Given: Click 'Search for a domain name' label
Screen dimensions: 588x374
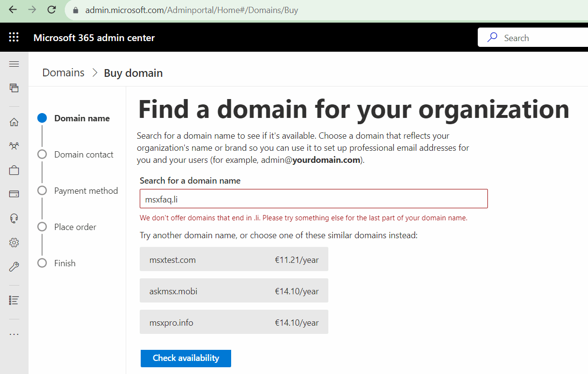Looking at the screenshot, I should click(190, 181).
